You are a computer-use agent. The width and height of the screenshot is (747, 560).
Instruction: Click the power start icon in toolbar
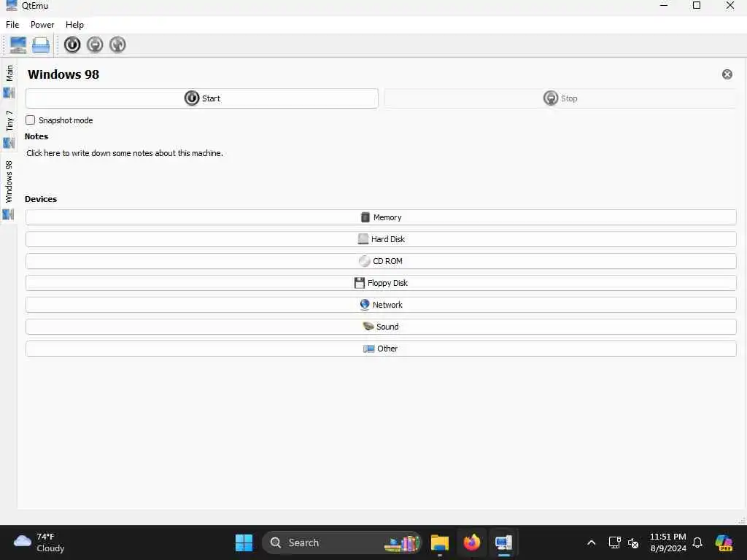72,44
